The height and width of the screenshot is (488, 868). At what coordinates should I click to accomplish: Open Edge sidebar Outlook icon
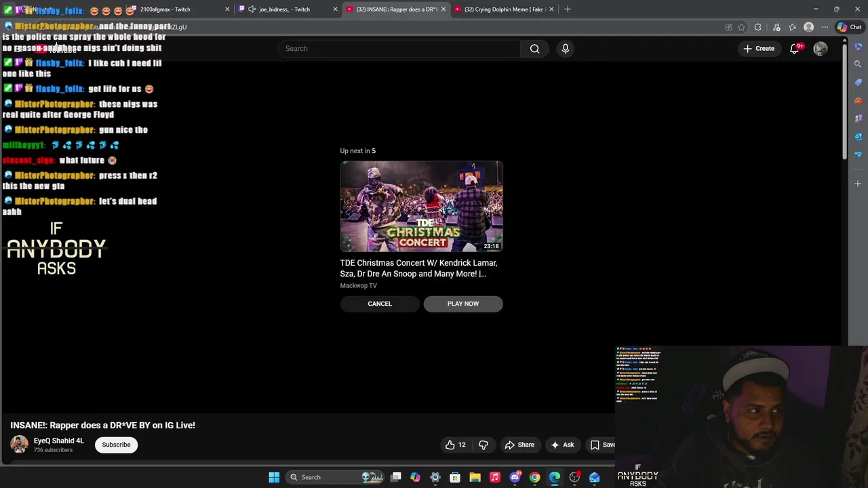[x=858, y=136]
